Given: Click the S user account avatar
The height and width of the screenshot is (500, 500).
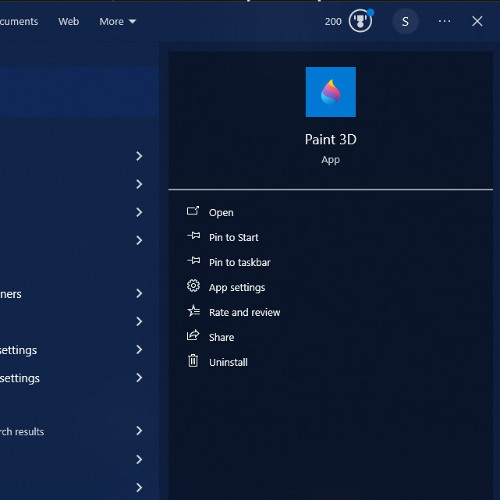Looking at the screenshot, I should 405,21.
